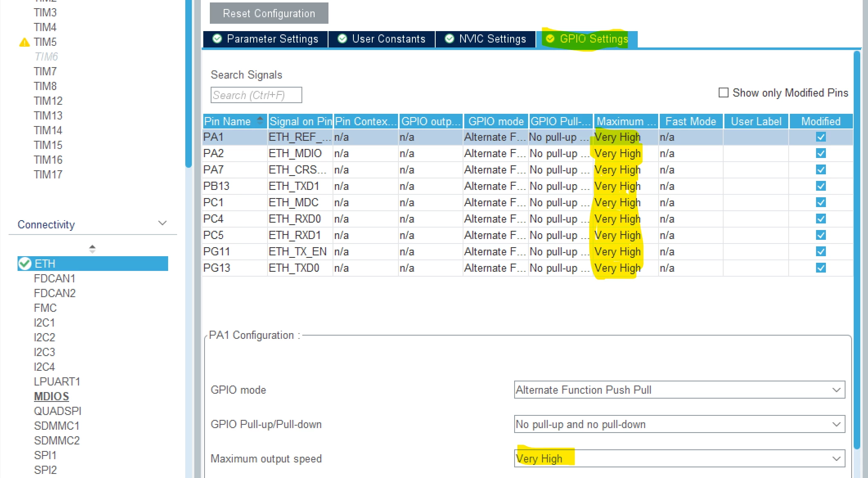Switch to GPIO Settings tab

[587, 39]
